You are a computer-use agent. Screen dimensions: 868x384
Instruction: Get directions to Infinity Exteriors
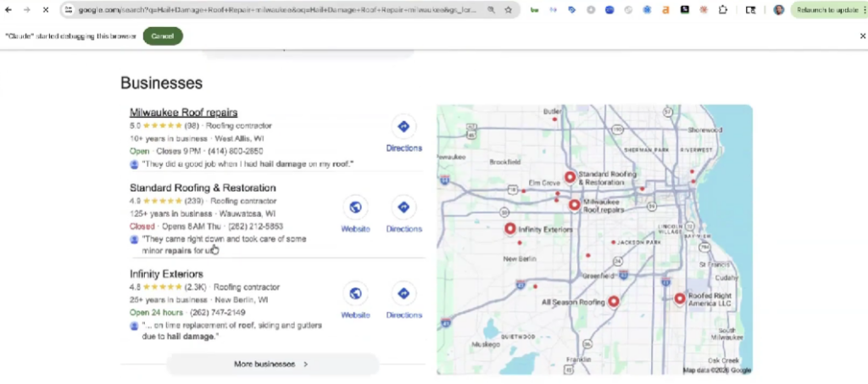click(403, 302)
